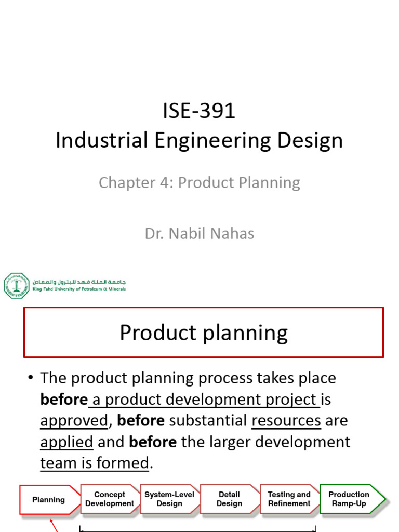Select the Concept Development phase chevron
The width and height of the screenshot is (399, 532).
tap(110, 499)
